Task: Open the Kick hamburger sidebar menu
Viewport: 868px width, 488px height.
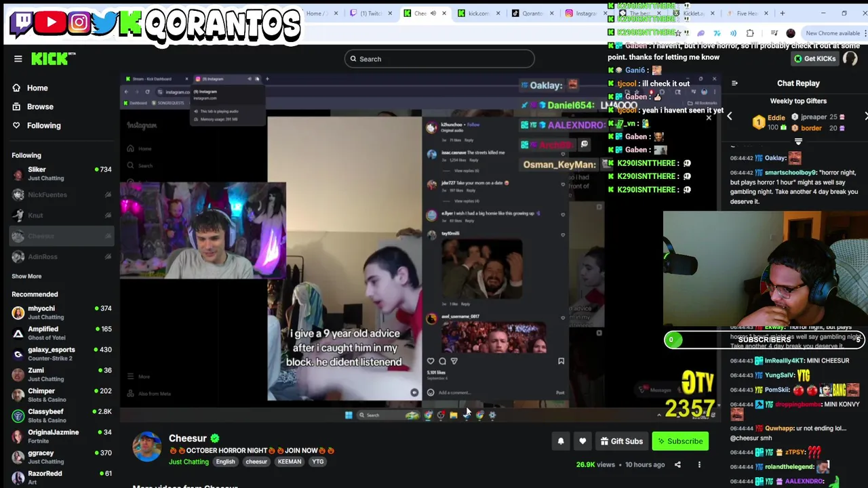Action: coord(18,59)
